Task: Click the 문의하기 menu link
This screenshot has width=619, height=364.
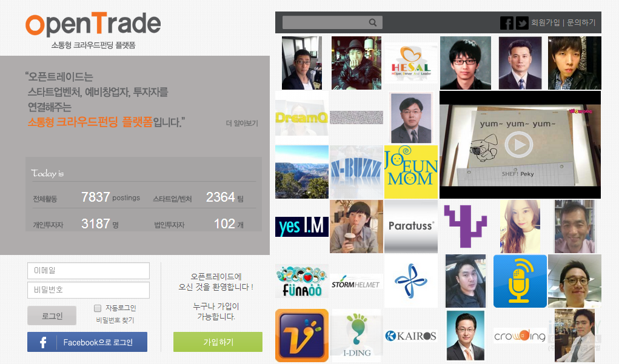Action: coord(581,23)
